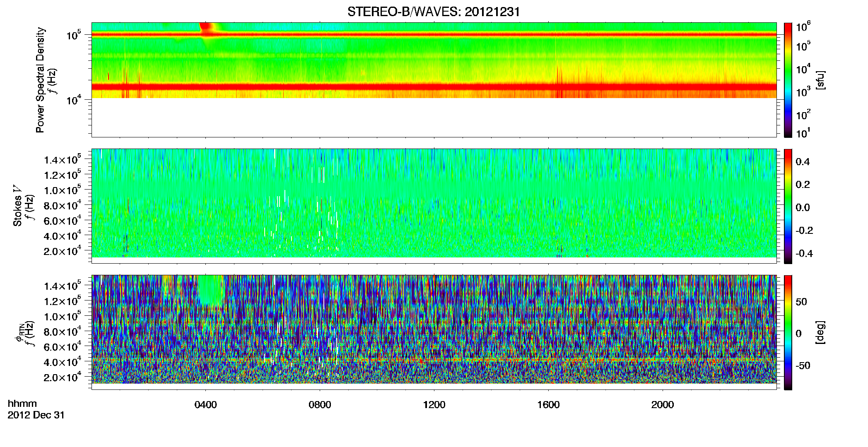Click the 2000 time tick label
Viewport: 868px width, 447px height.
[x=663, y=404]
